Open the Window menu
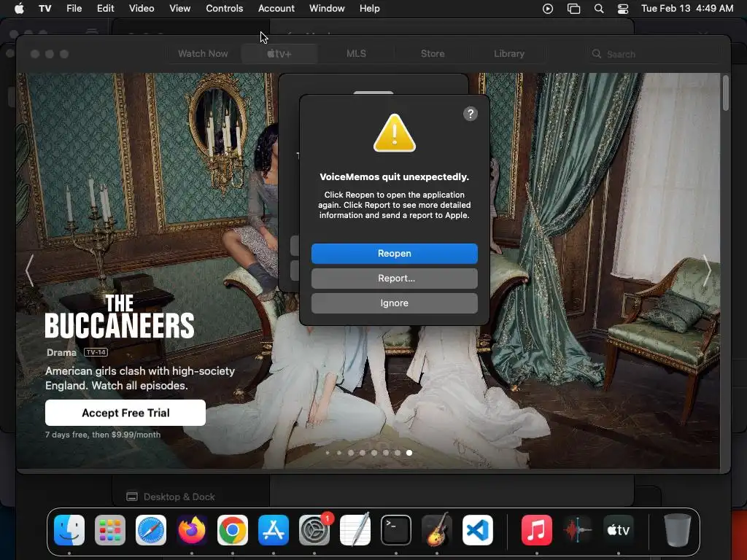The height and width of the screenshot is (560, 747). 327,8
